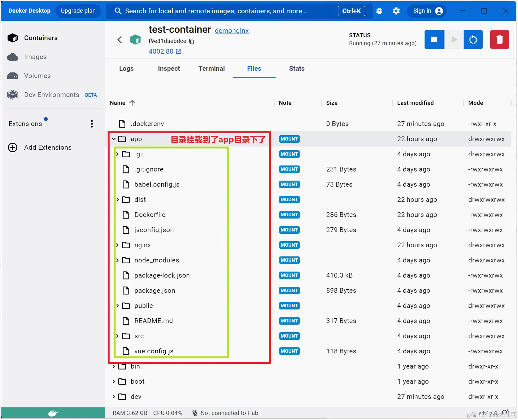Expand the .git folder

tap(117, 154)
